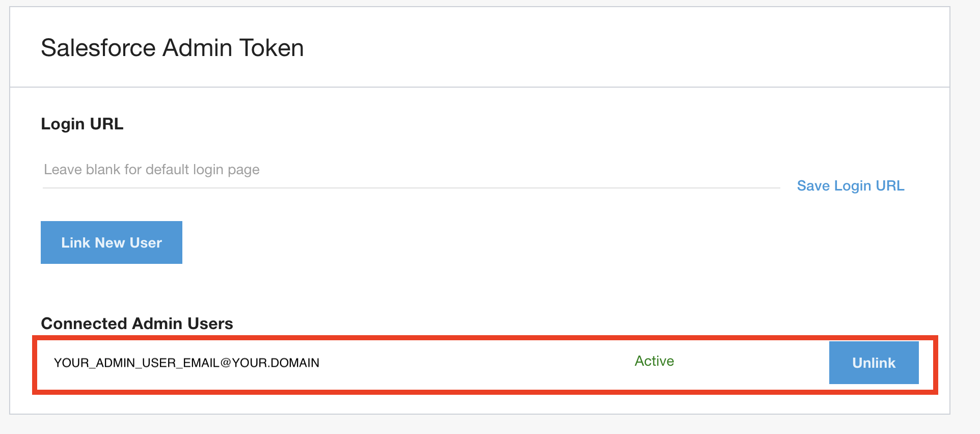Image resolution: width=980 pixels, height=434 pixels.
Task: Click the Link New User button
Action: [x=112, y=242]
